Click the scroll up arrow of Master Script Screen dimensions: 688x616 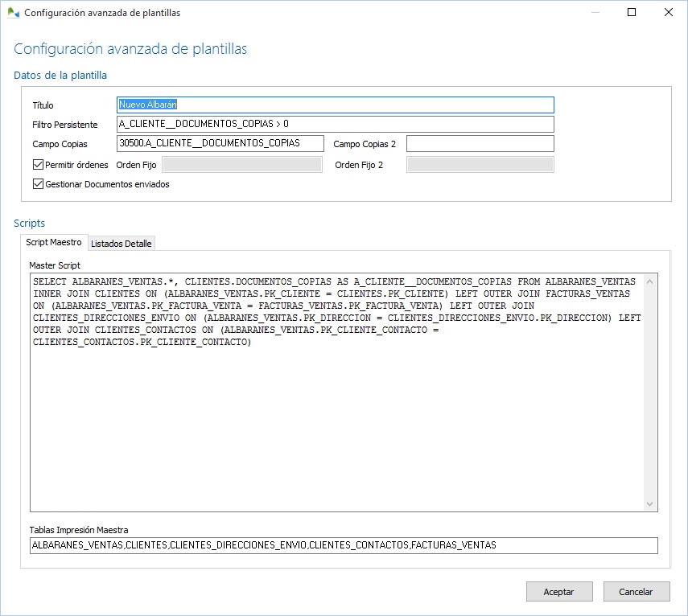click(x=650, y=280)
